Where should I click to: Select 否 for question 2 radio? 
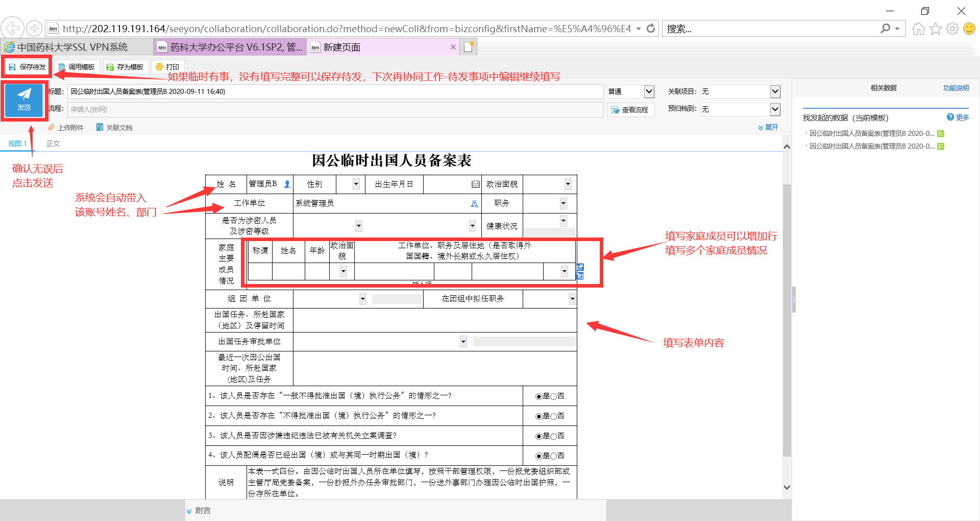click(553, 416)
